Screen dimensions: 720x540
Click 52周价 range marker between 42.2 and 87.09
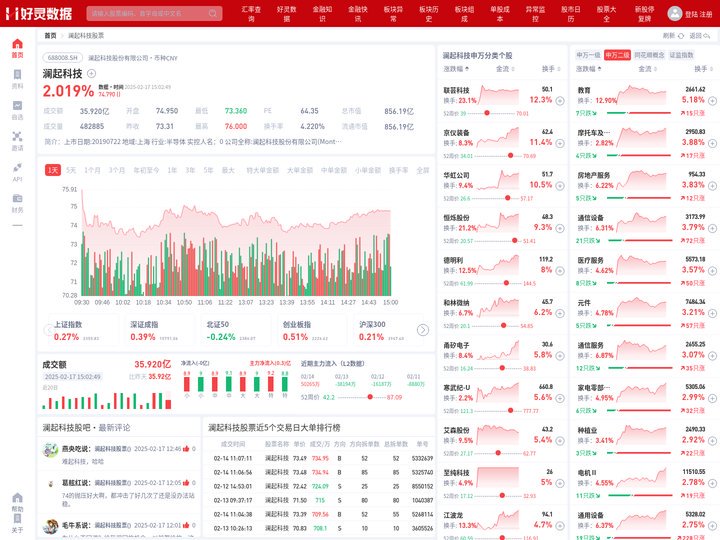pyautogui.click(x=370, y=397)
